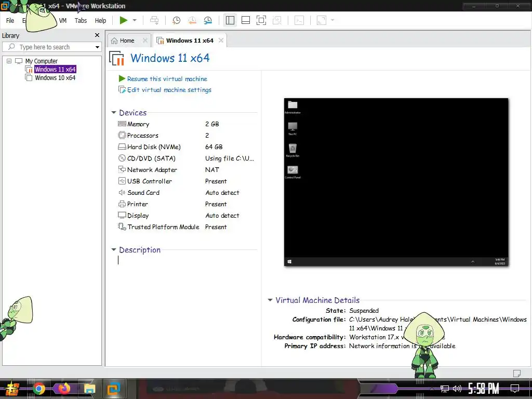Click Send Ctrl+Alt+Del toolbar icon
Screen dimensions: 532x399
point(154,20)
